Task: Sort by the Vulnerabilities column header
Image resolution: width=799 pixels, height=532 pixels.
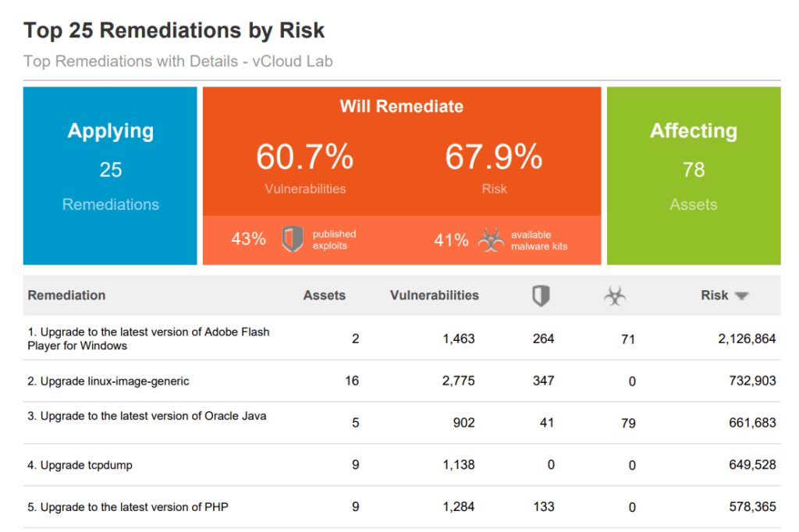Action: (434, 296)
